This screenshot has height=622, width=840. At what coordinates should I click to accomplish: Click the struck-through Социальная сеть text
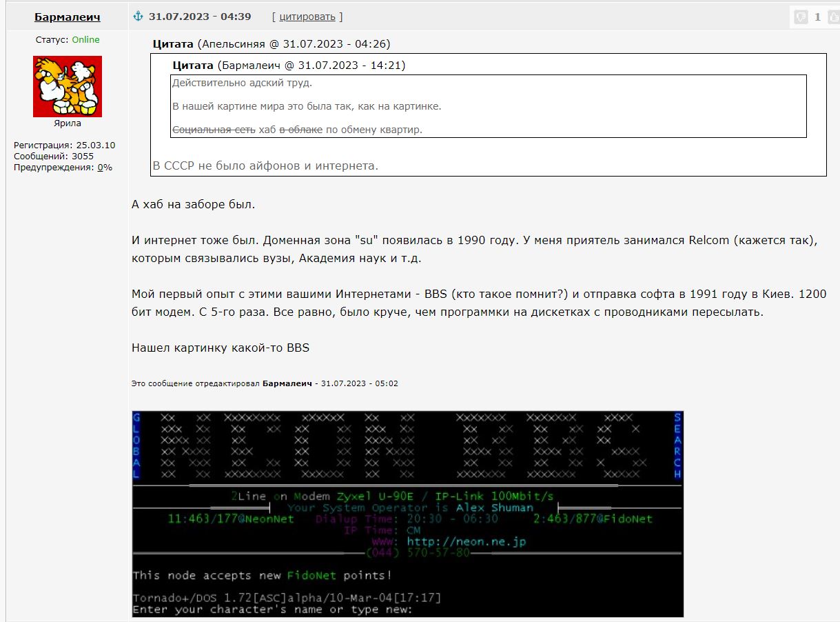coord(214,130)
